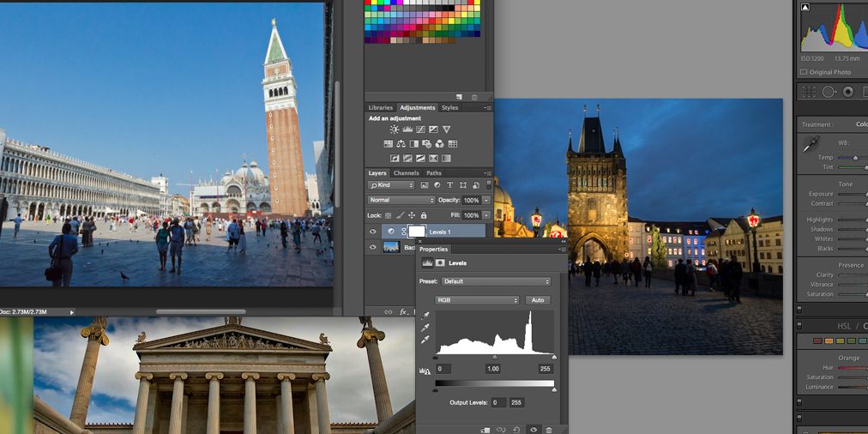Toggle Original Photo checkbox under histogram
Viewport: 868px width, 434px height.
click(x=804, y=72)
